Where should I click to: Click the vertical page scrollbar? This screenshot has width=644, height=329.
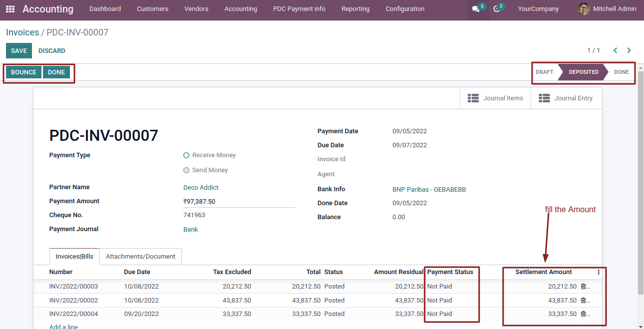coord(641,183)
